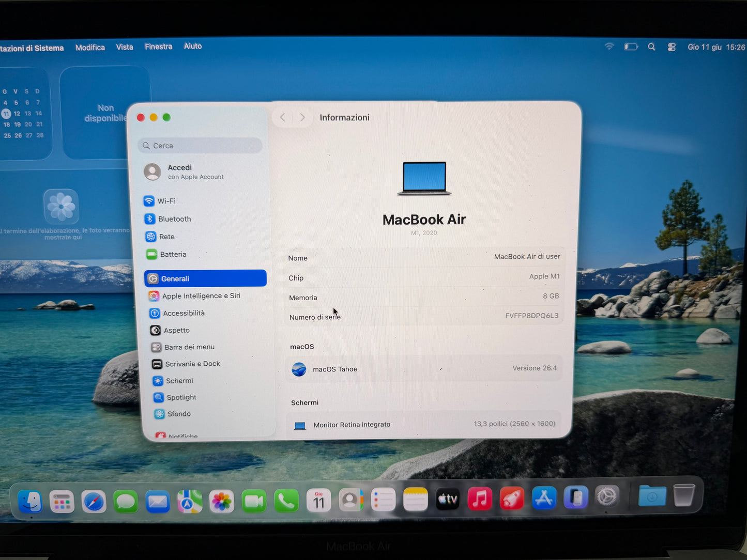747x560 pixels.
Task: Open Contacts from the Dock
Action: click(x=351, y=500)
